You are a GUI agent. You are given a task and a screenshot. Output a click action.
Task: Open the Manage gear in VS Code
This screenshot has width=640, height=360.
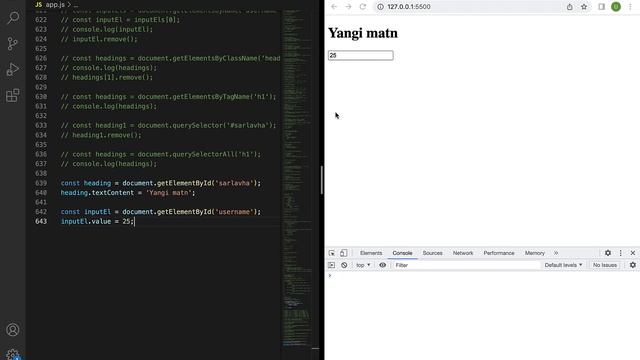pyautogui.click(x=13, y=354)
